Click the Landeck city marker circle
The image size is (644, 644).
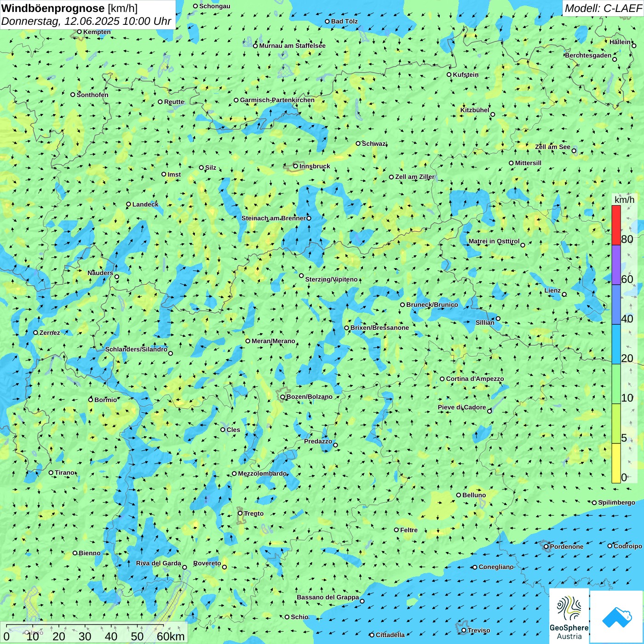pyautogui.click(x=129, y=204)
